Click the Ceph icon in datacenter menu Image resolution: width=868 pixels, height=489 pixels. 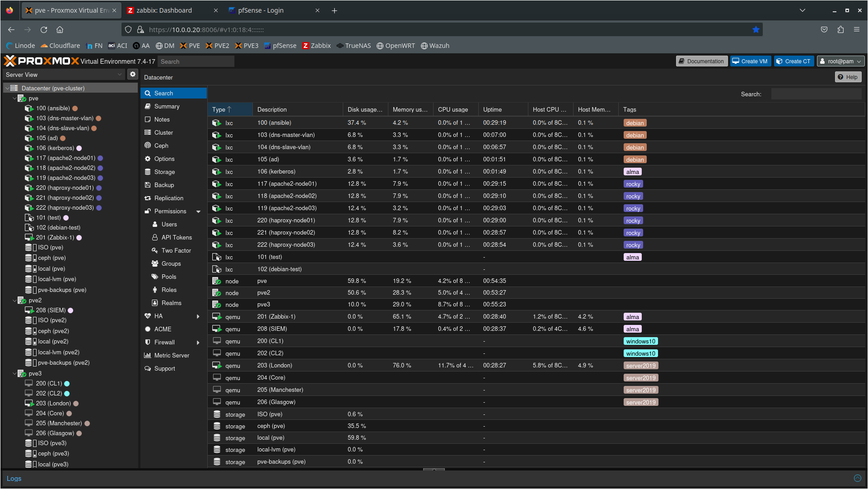pos(148,146)
